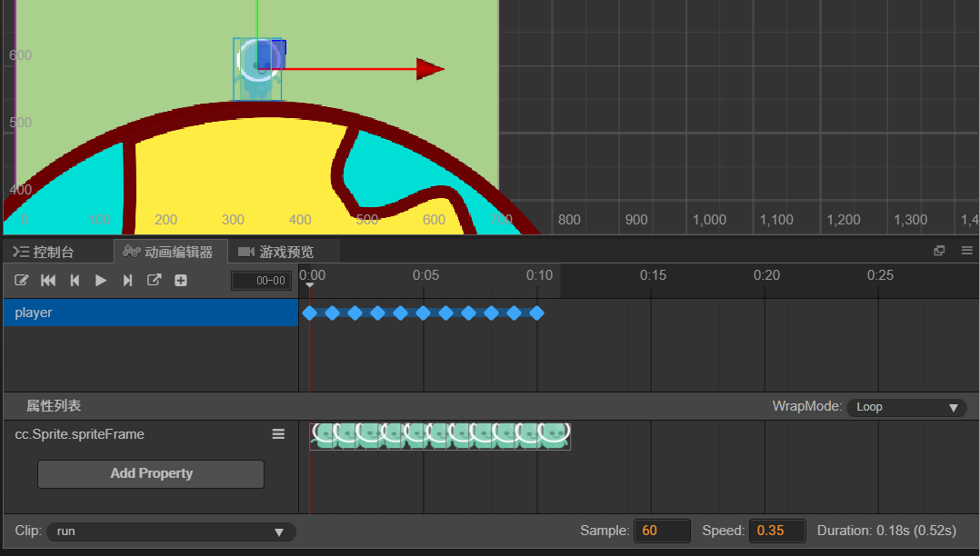Play the run animation clip
Screen dimensions: 980x556
[x=101, y=281]
